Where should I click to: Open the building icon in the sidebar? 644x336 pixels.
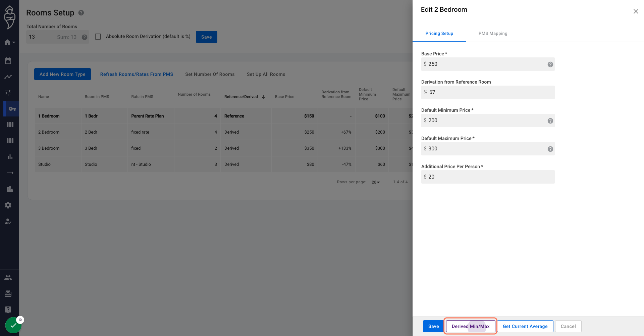[10, 189]
